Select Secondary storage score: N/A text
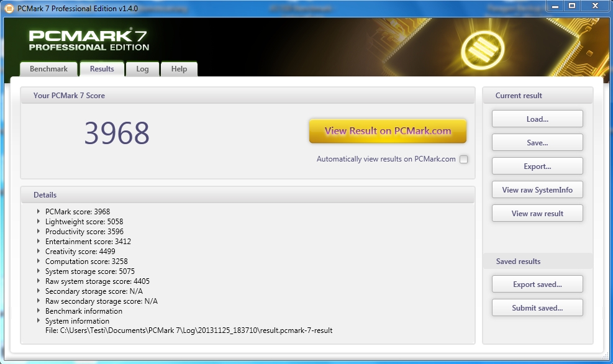The image size is (613, 364). pos(94,291)
